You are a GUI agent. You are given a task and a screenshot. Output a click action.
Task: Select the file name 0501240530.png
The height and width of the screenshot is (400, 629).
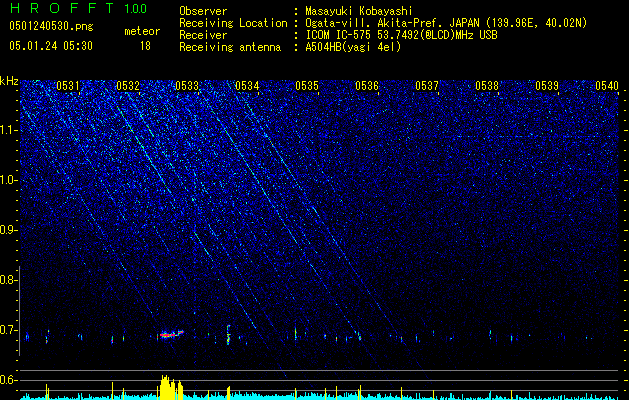click(x=51, y=26)
